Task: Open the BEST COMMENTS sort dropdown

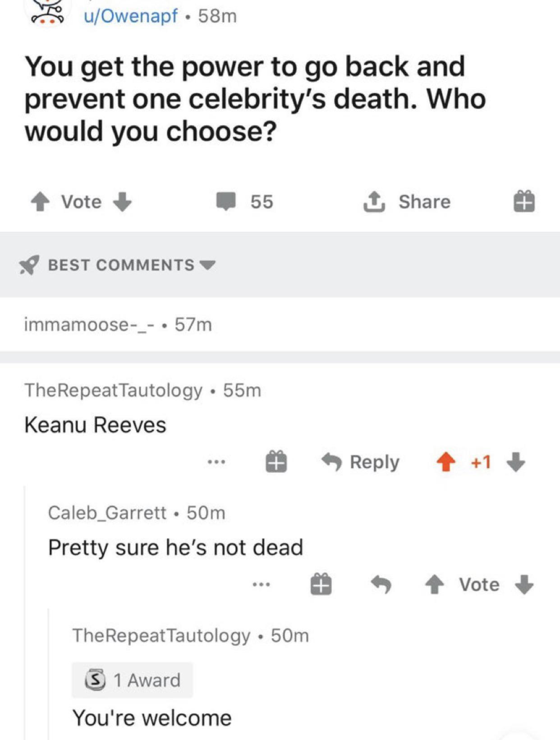Action: [132, 265]
